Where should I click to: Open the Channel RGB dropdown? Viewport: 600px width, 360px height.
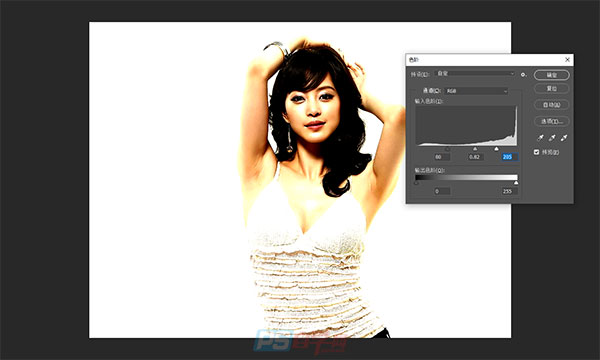coord(476,91)
